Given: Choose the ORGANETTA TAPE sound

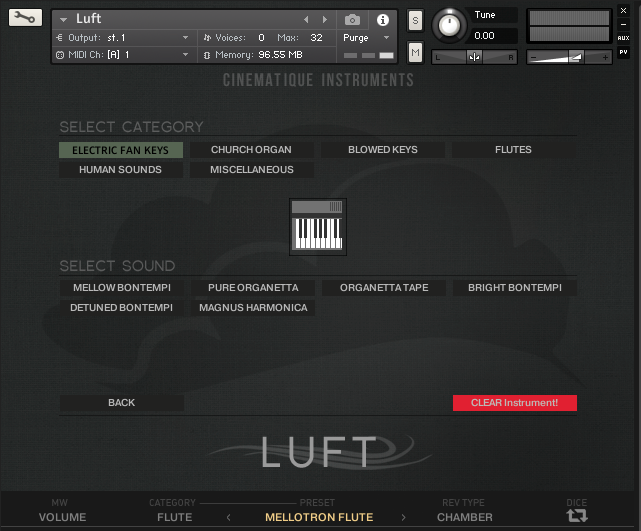Looking at the screenshot, I should [x=384, y=288].
